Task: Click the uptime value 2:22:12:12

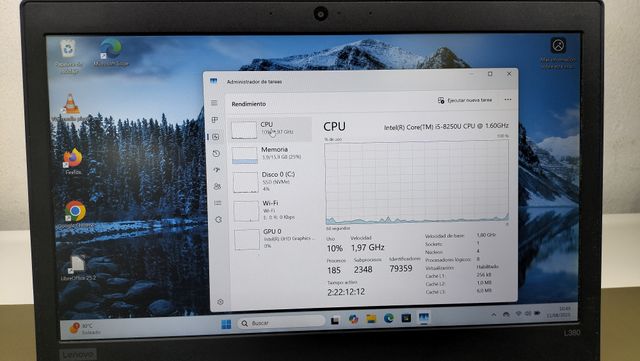Action: (x=346, y=292)
